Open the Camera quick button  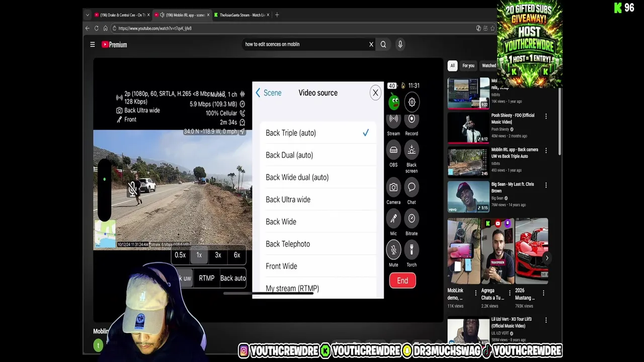click(x=393, y=188)
